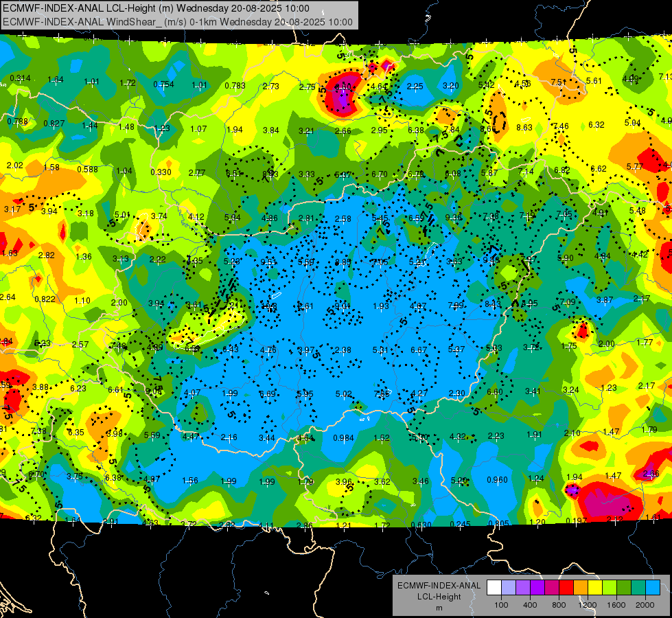The image size is (672, 618).
Task: Click the WindShear_ (m/s) 0-1km header line
Action: coord(177,22)
